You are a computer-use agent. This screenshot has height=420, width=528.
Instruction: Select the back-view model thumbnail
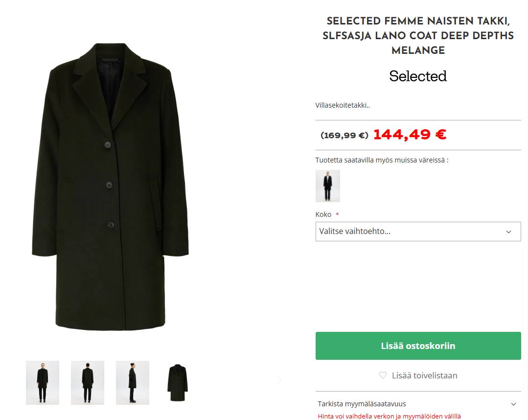coord(88,382)
